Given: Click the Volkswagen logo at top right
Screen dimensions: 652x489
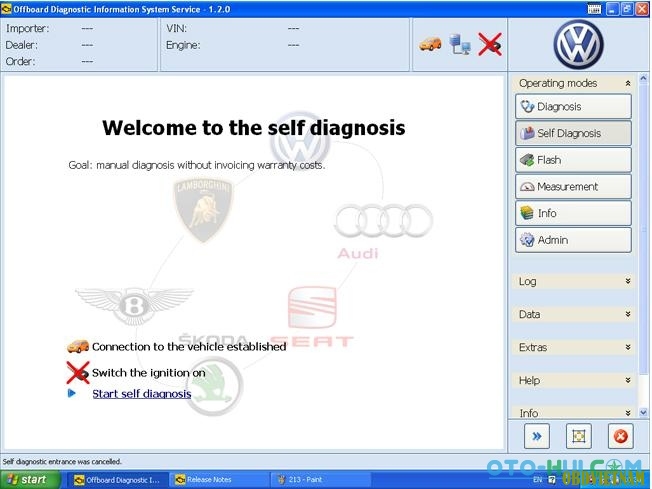Looking at the screenshot, I should [x=578, y=44].
